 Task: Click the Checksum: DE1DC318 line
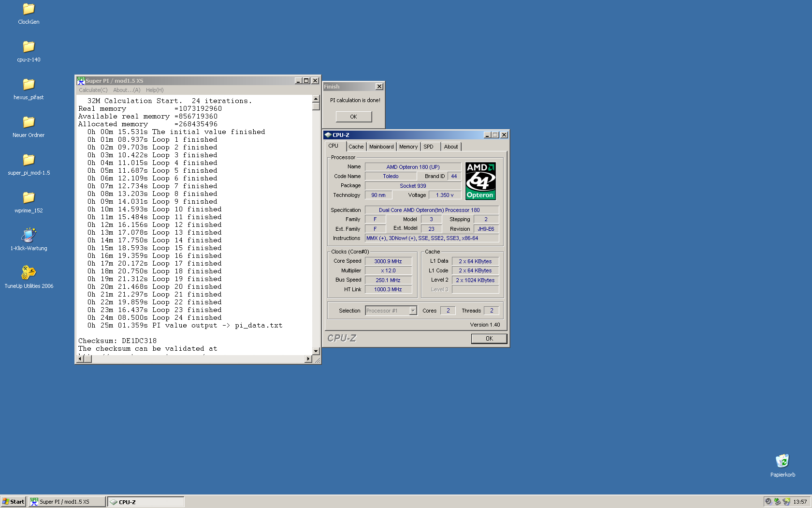tap(117, 341)
